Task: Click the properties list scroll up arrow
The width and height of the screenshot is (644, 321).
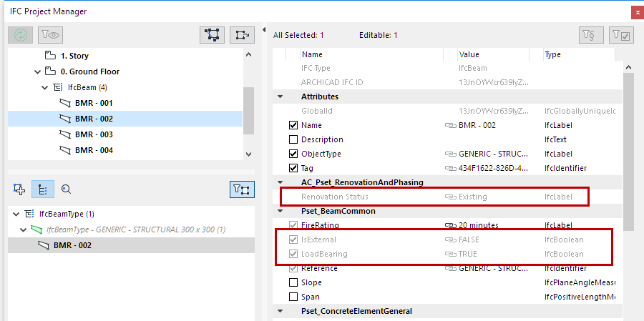Action: coord(628,68)
